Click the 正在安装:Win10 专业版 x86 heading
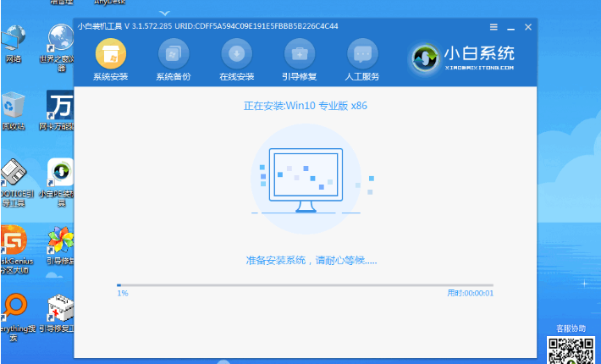The height and width of the screenshot is (364, 601). pyautogui.click(x=306, y=106)
